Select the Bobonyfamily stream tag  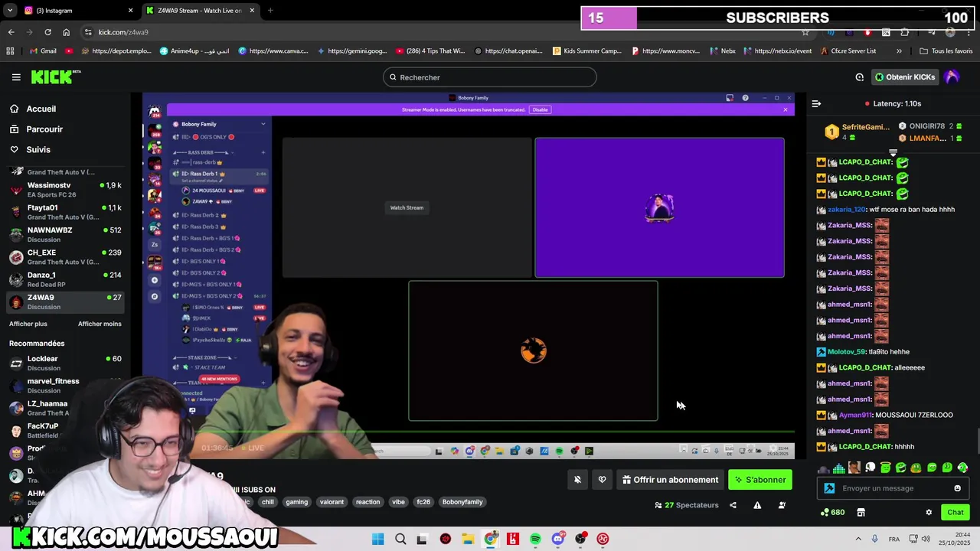[x=462, y=502]
